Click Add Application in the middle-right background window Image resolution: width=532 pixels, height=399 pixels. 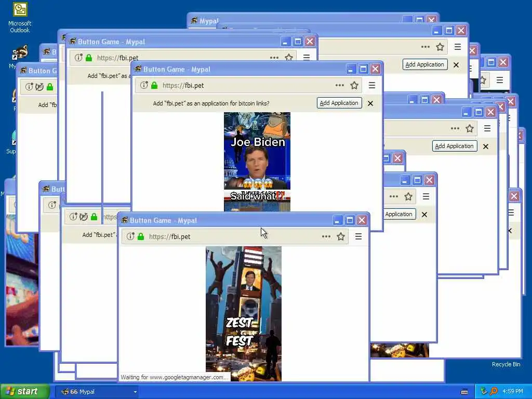455,146
